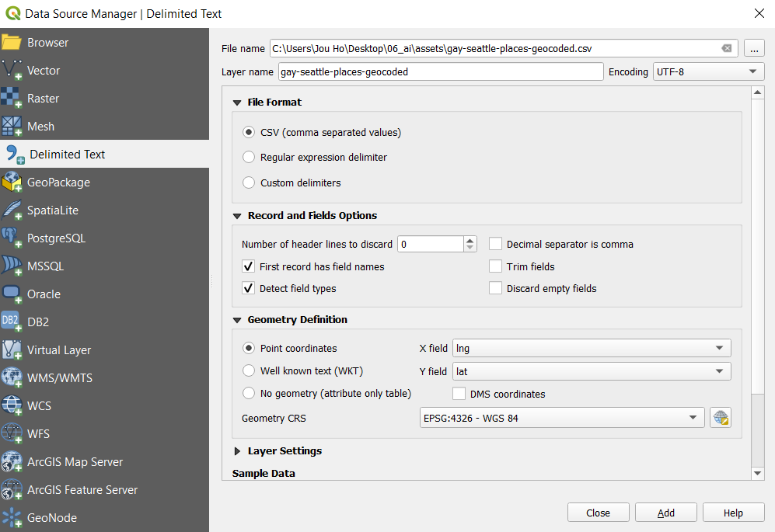
Task: Click the Virtual Layer icon
Action: pos(12,350)
